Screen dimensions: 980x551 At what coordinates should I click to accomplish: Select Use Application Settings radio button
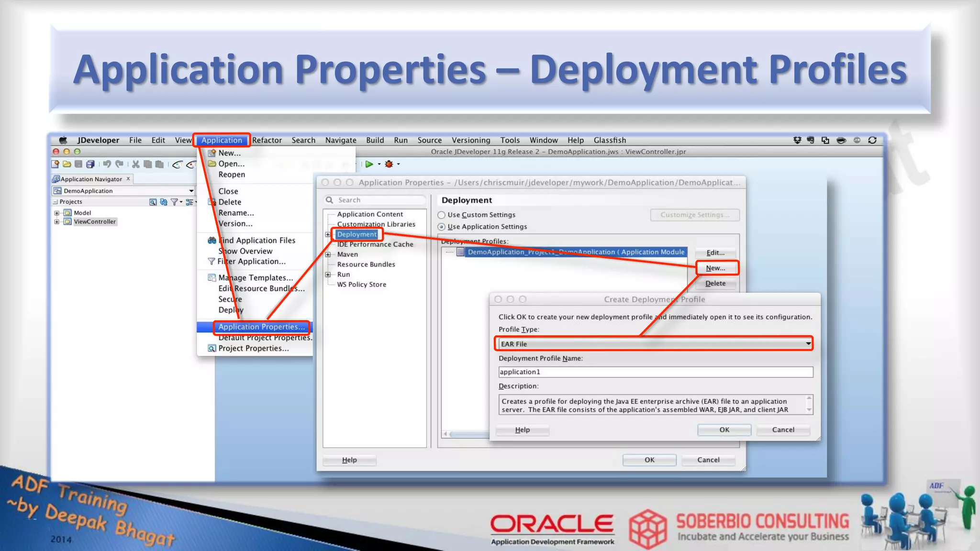click(442, 227)
